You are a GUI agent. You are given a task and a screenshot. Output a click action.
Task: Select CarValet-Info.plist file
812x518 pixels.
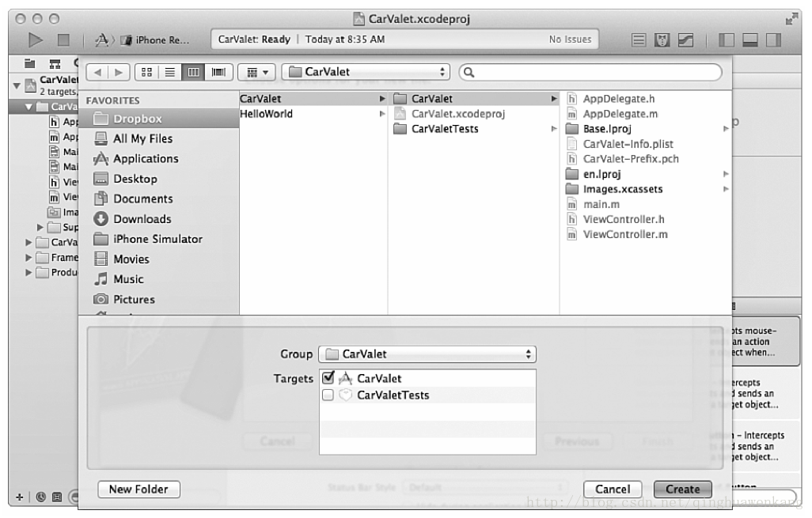click(646, 144)
